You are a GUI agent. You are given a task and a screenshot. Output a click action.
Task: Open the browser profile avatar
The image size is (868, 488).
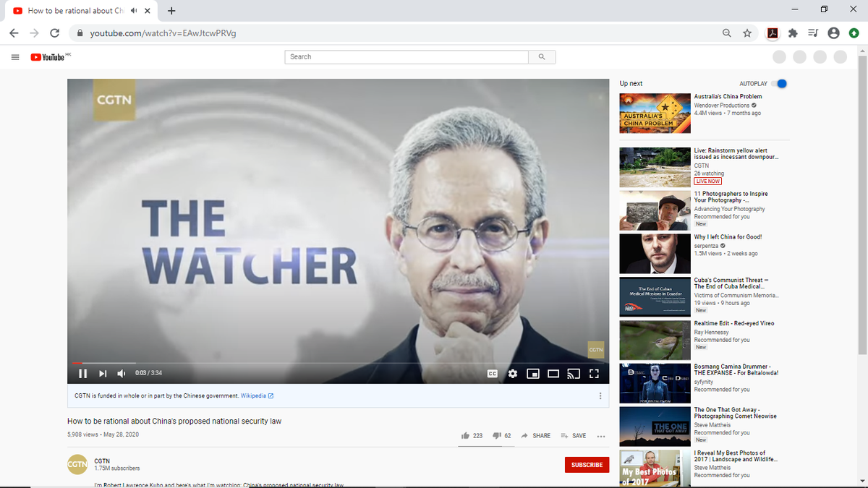(833, 33)
